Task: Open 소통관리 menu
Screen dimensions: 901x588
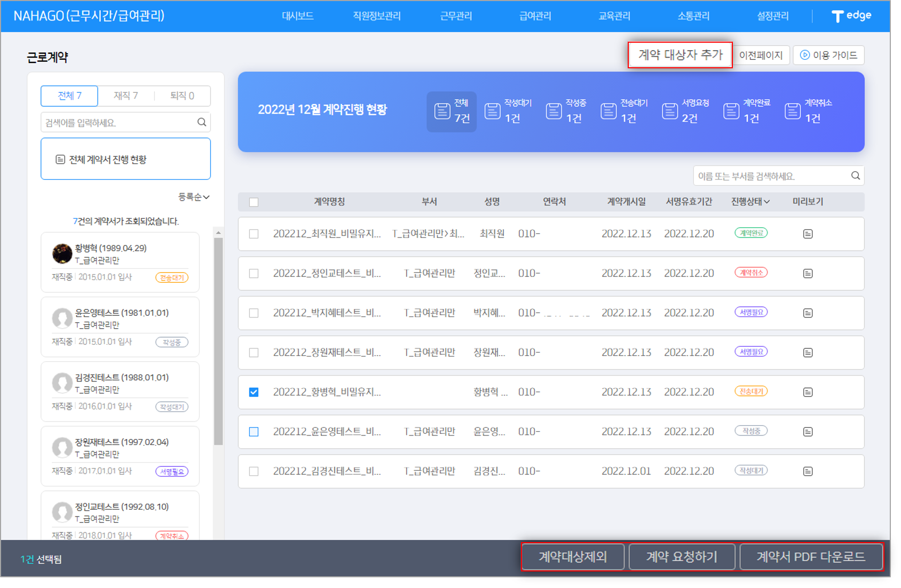Action: tap(693, 16)
